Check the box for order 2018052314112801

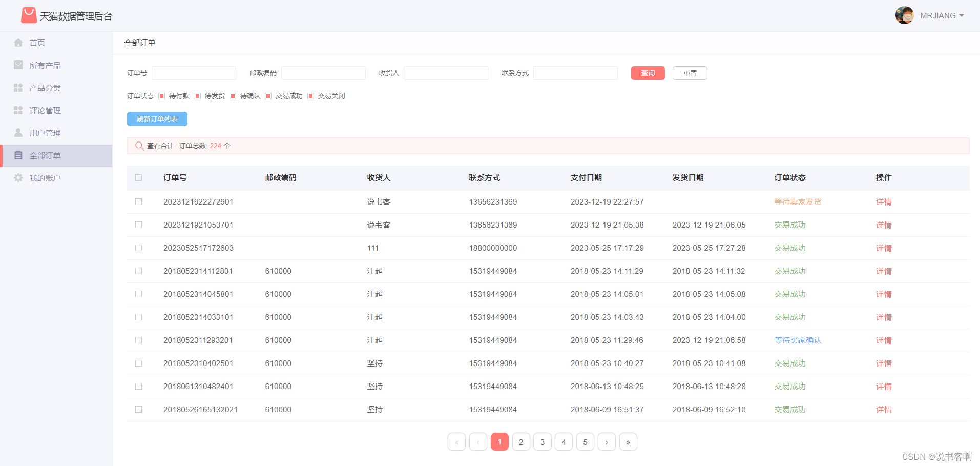coord(138,271)
